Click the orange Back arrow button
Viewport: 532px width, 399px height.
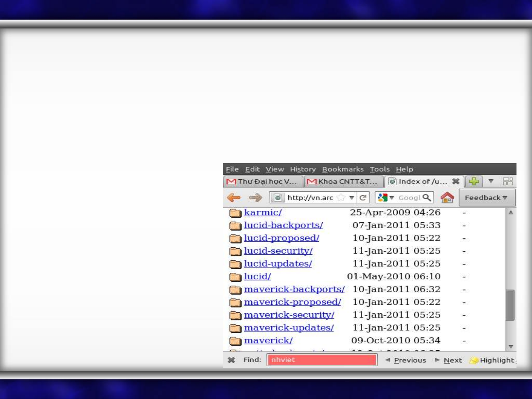pos(234,198)
